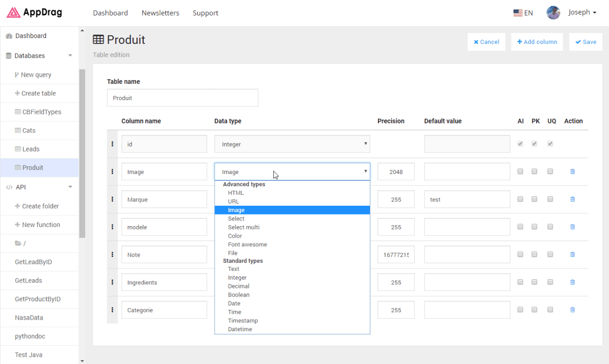609x364 pixels.
Task: Toggle PK checkbox in Marque row
Action: click(535, 199)
